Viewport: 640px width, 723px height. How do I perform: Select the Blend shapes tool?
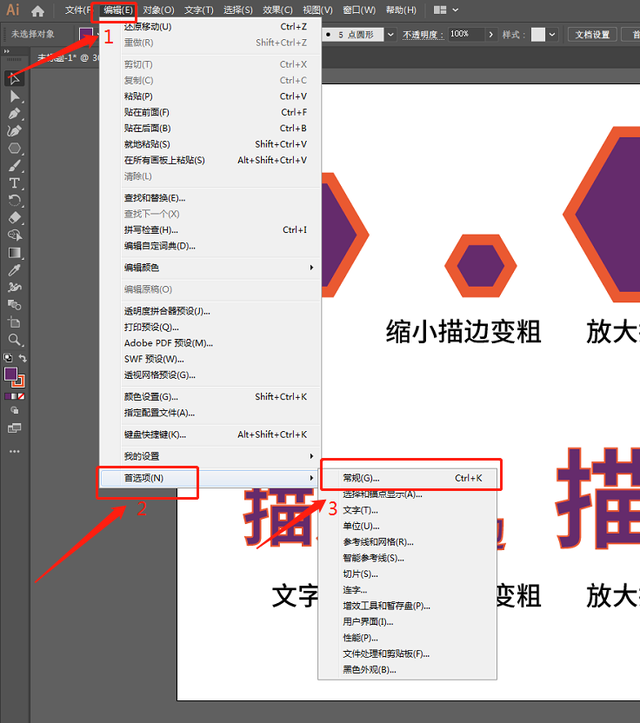(14, 305)
